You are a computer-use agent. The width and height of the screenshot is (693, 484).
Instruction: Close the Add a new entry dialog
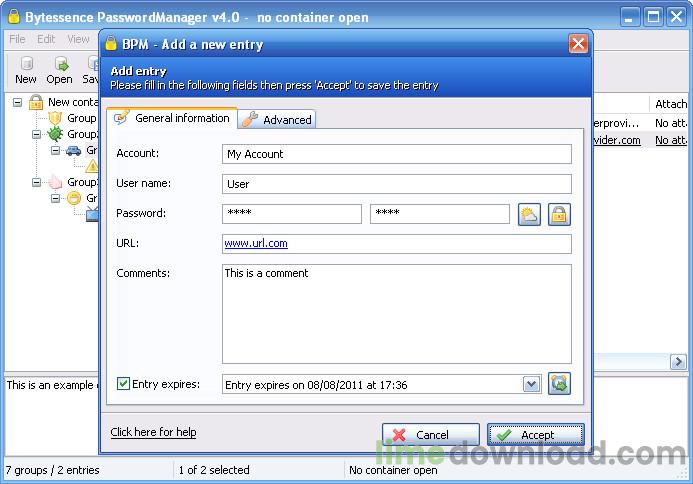(x=578, y=44)
